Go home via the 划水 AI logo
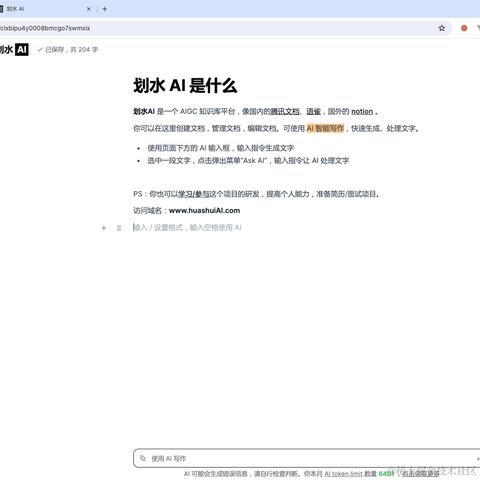The width and height of the screenshot is (480, 480). pos(14,50)
